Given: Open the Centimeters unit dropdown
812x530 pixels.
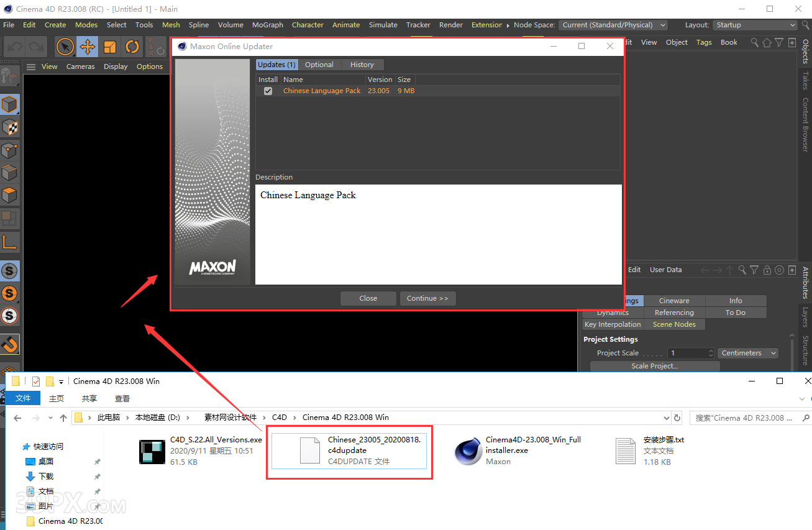Looking at the screenshot, I should point(748,353).
